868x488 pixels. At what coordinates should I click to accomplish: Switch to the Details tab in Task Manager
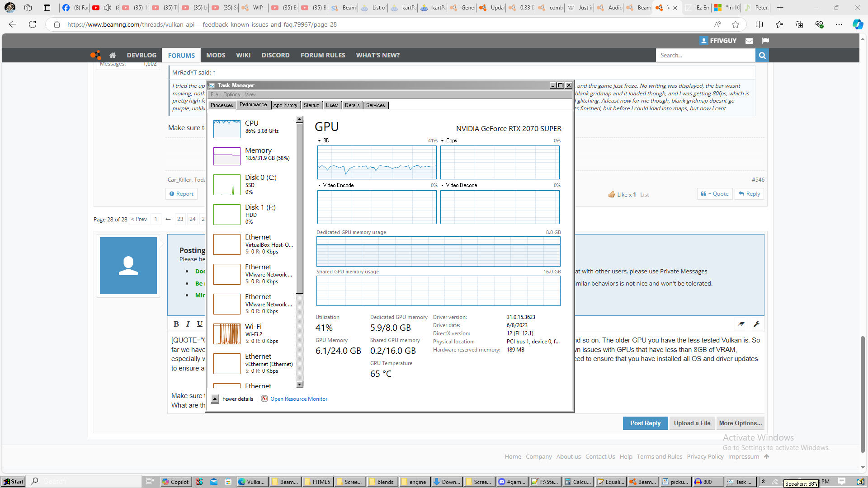352,105
